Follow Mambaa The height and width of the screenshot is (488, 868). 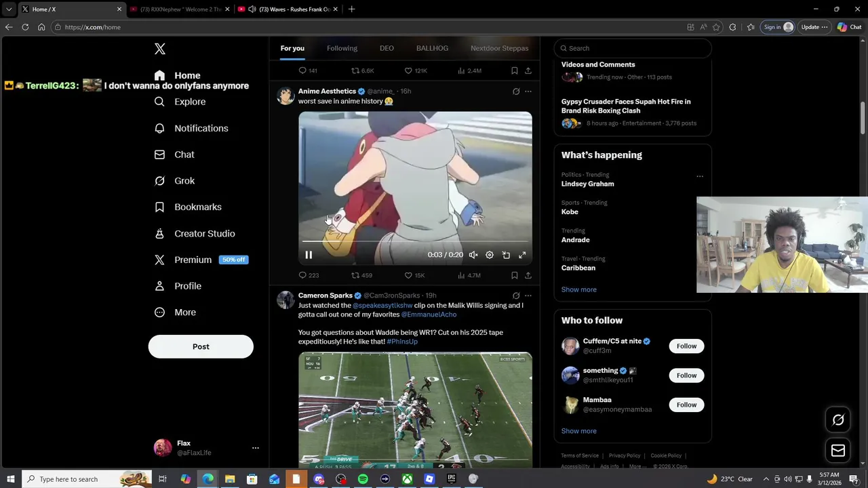(686, 405)
